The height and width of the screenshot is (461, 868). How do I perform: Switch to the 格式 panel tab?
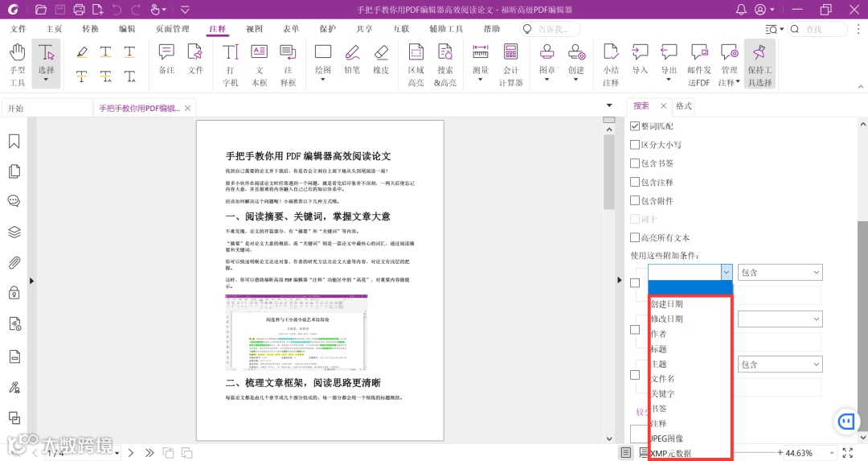(x=684, y=106)
